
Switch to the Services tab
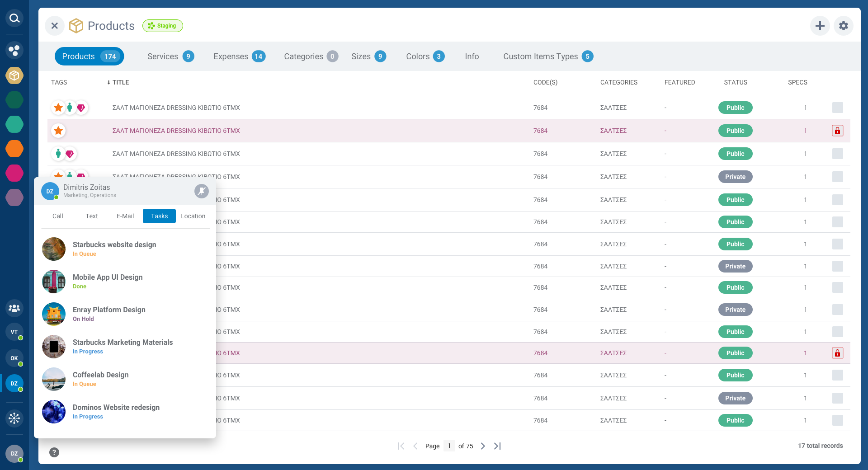point(162,56)
